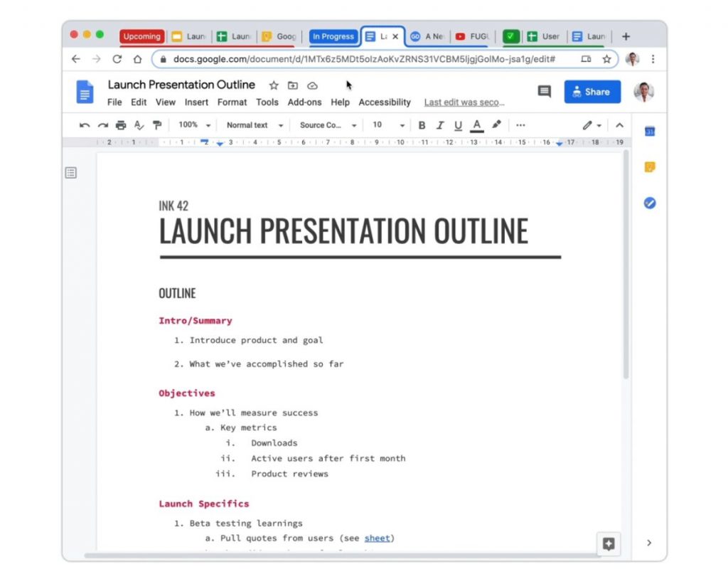Open the sheet hyperlink under Beta testing learnings
The width and height of the screenshot is (728, 584).
[377, 538]
